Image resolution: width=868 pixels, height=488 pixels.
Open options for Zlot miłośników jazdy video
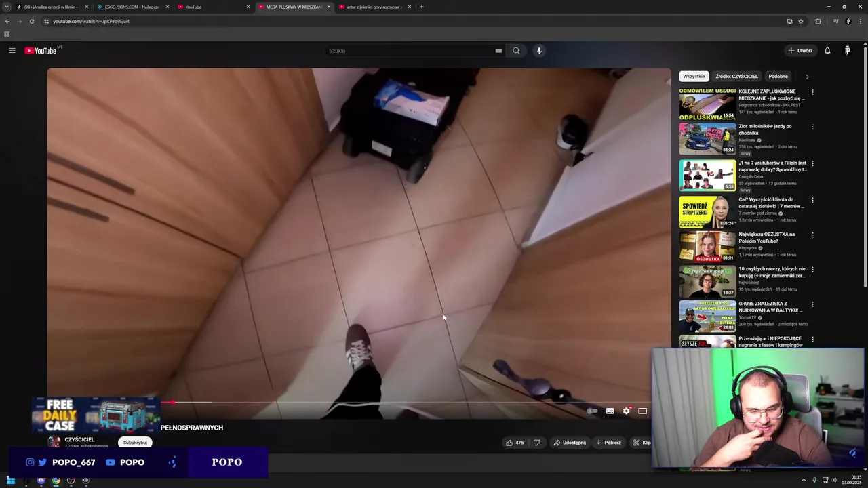(812, 127)
